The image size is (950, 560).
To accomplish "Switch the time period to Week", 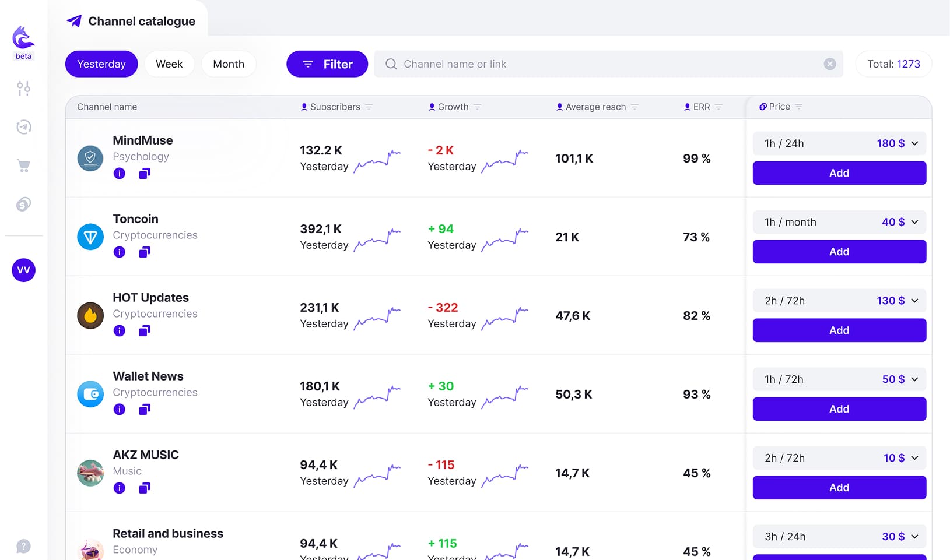I will (x=169, y=64).
